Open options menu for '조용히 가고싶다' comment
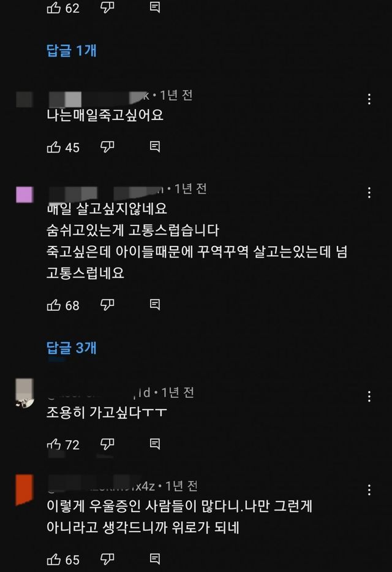 click(369, 397)
